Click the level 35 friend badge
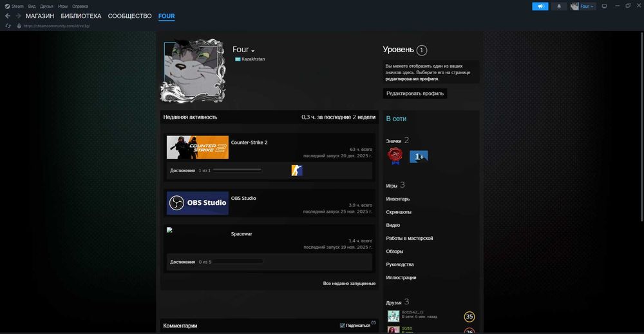Screen dimensions: 644x334 pyautogui.click(x=469, y=317)
